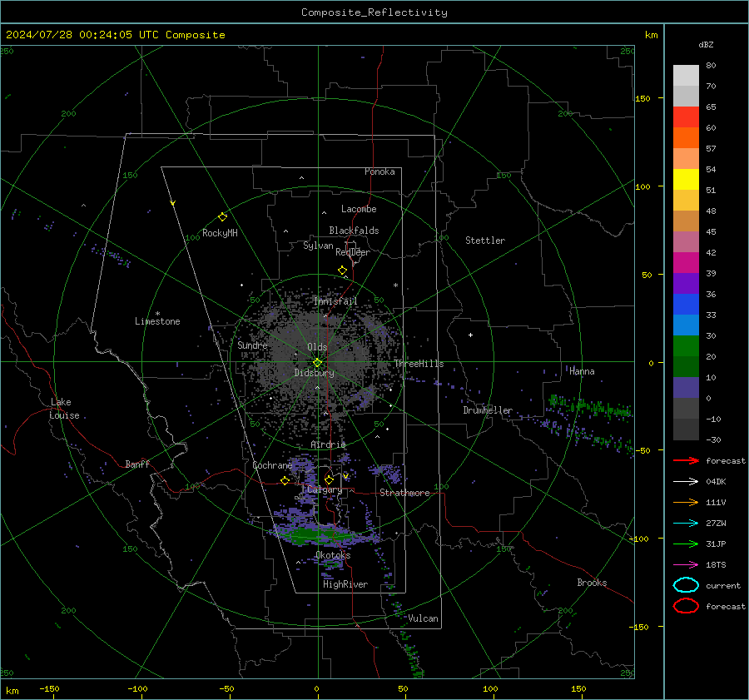Viewport: 749px width, 700px height.
Task: Click yellow diamond marker beside RockyMH
Action: 222,217
